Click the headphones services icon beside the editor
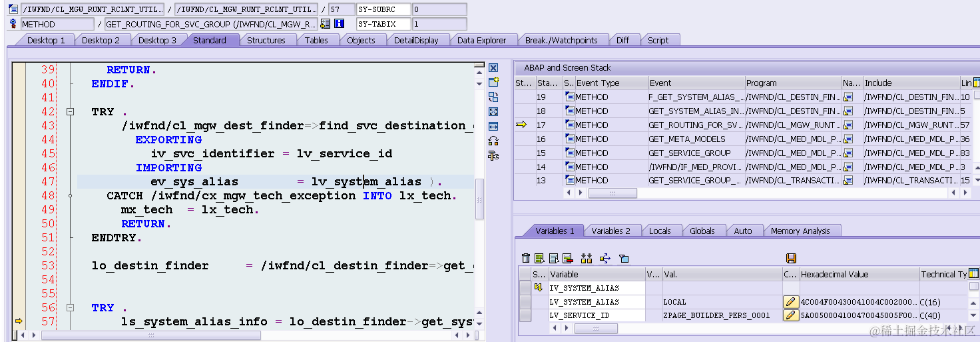This screenshot has width=980, height=342. click(493, 141)
